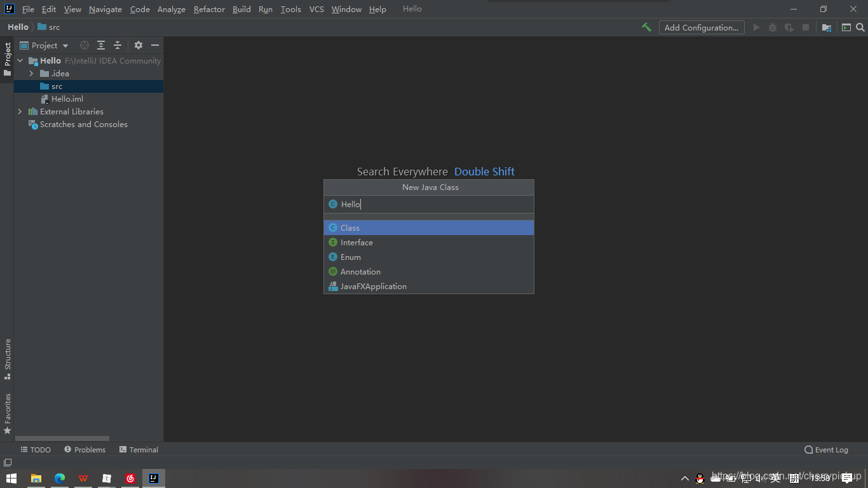Click the Search Everywhere magnifier icon

click(x=860, y=27)
